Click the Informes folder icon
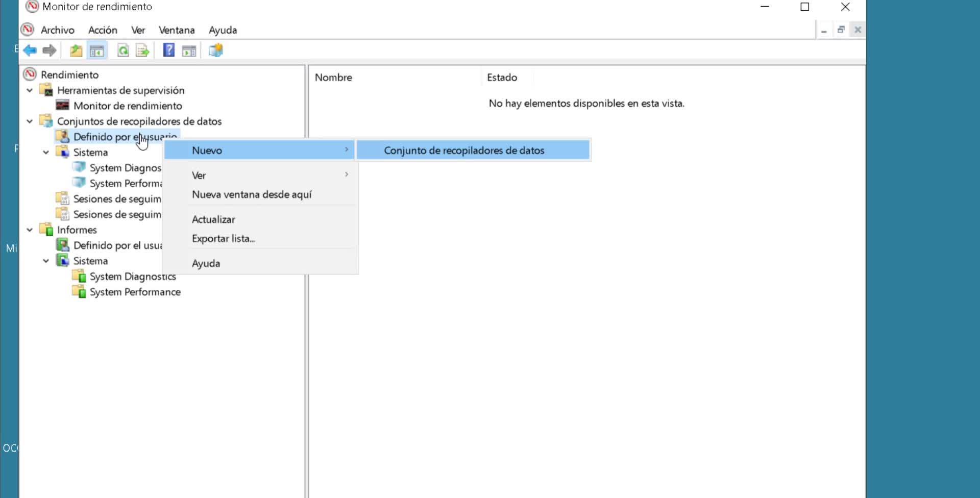This screenshot has height=498, width=980. (x=46, y=230)
